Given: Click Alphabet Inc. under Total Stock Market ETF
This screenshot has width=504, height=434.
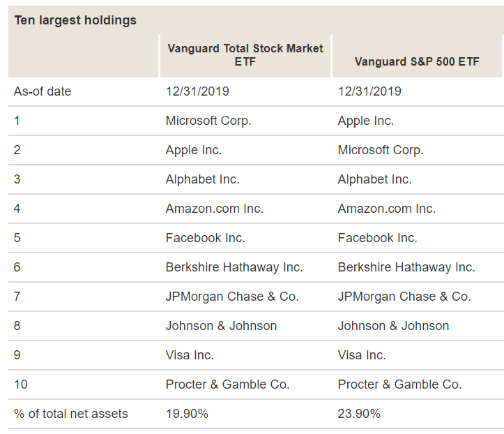Looking at the screenshot, I should [x=202, y=179].
